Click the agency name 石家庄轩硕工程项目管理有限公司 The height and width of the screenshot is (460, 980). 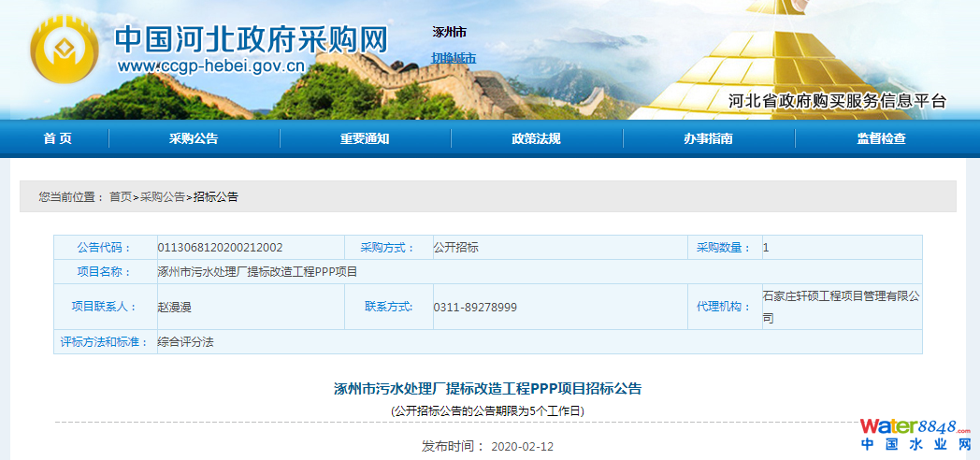click(x=841, y=307)
